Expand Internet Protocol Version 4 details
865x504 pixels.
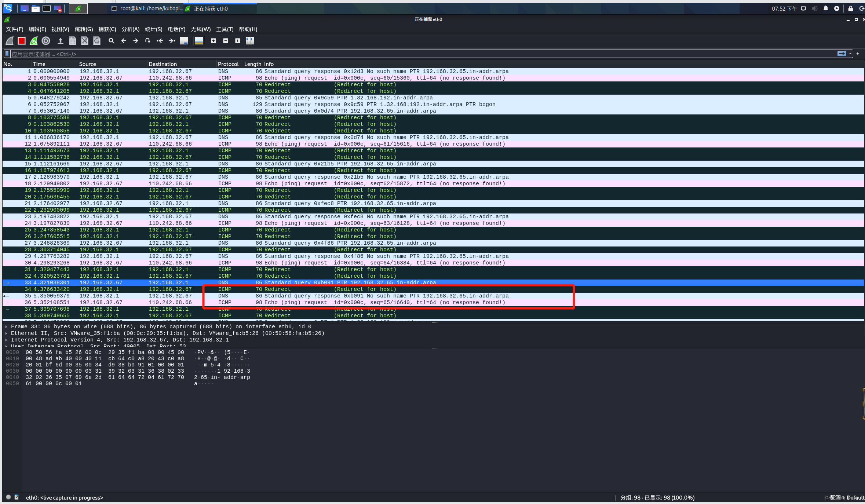pos(6,340)
